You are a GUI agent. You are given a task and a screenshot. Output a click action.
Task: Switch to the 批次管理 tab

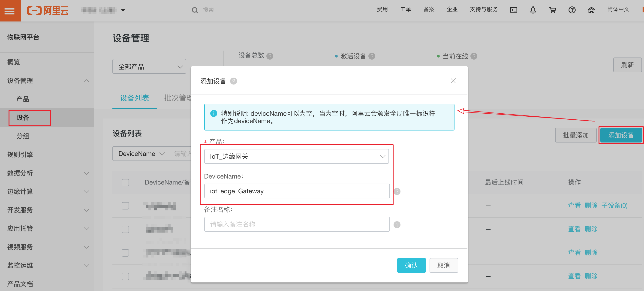point(178,98)
